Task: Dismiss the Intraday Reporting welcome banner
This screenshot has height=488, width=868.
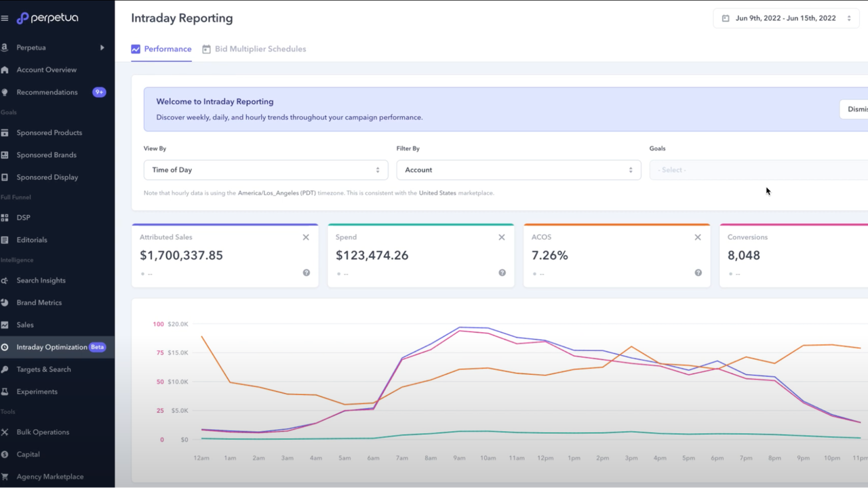Action: (856, 108)
